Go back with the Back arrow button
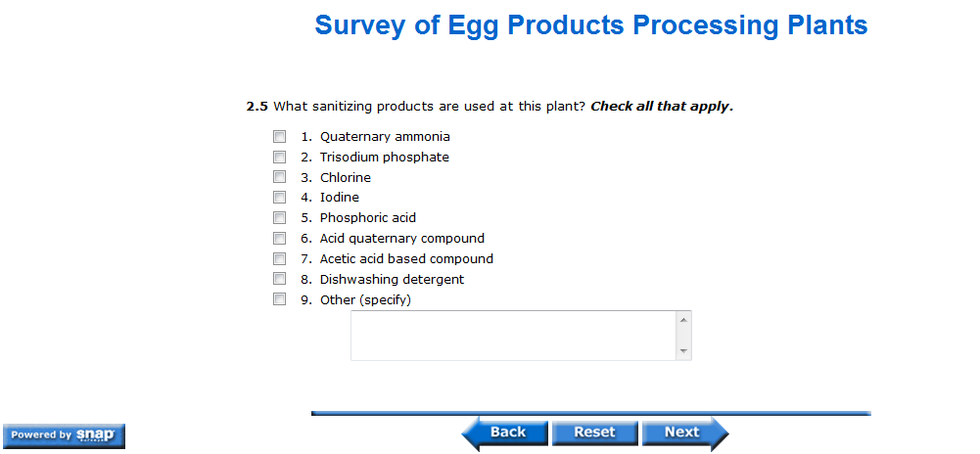 pyautogui.click(x=502, y=432)
